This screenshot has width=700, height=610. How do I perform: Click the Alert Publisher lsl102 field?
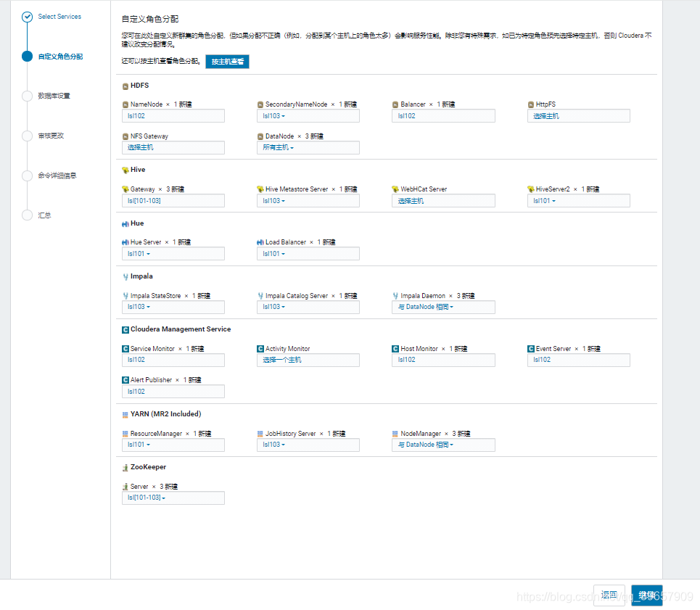(173, 392)
